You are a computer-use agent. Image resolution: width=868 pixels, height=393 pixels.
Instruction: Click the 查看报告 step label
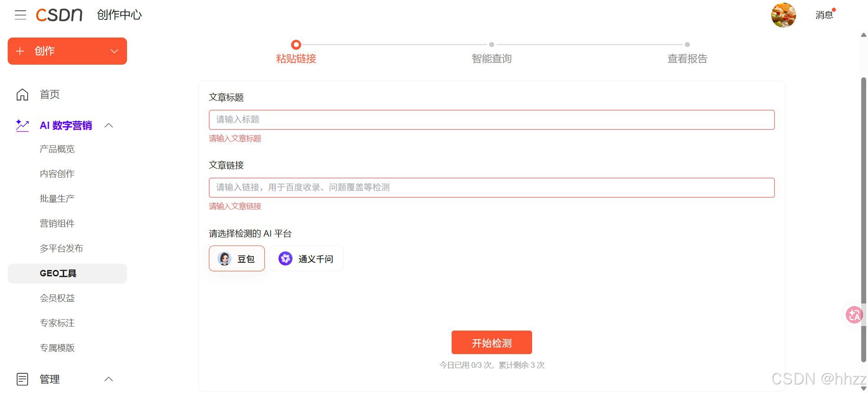[x=687, y=59]
